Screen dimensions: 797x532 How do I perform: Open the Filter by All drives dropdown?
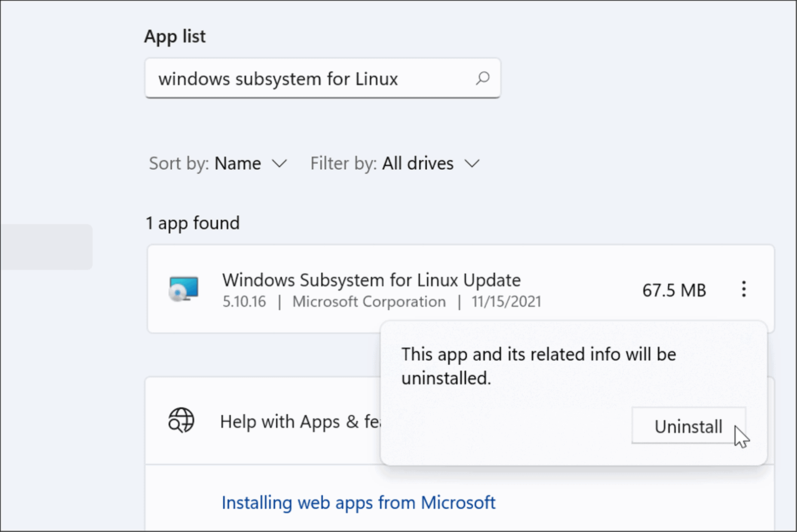[395, 163]
